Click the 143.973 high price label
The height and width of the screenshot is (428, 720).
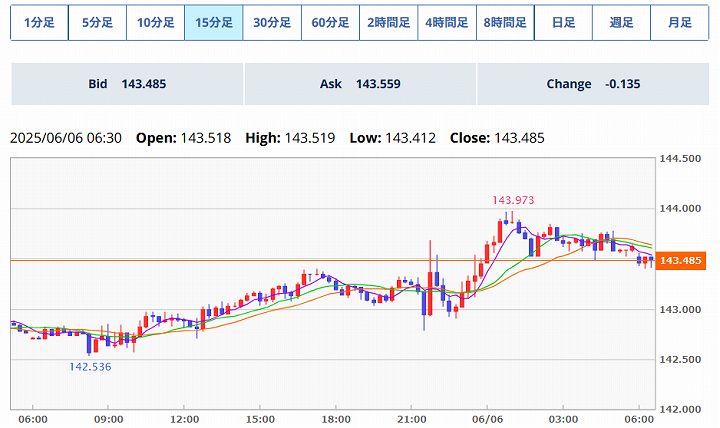[x=511, y=200]
